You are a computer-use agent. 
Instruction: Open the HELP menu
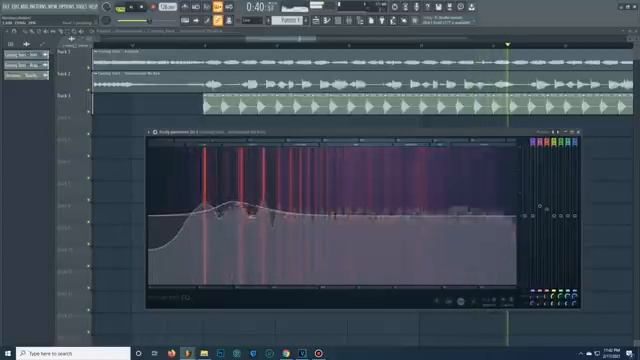click(93, 7)
